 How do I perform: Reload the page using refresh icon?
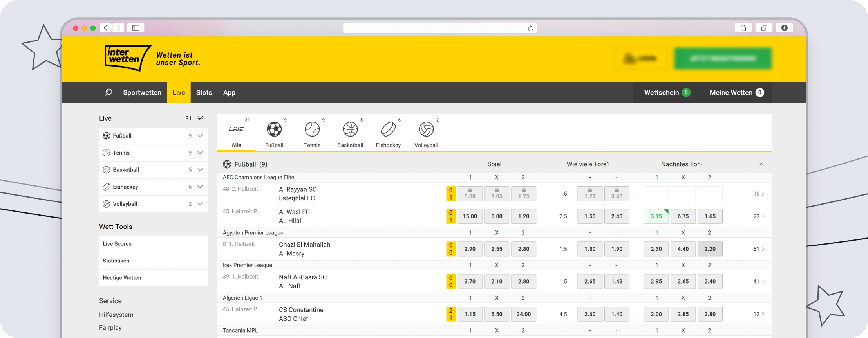(530, 28)
